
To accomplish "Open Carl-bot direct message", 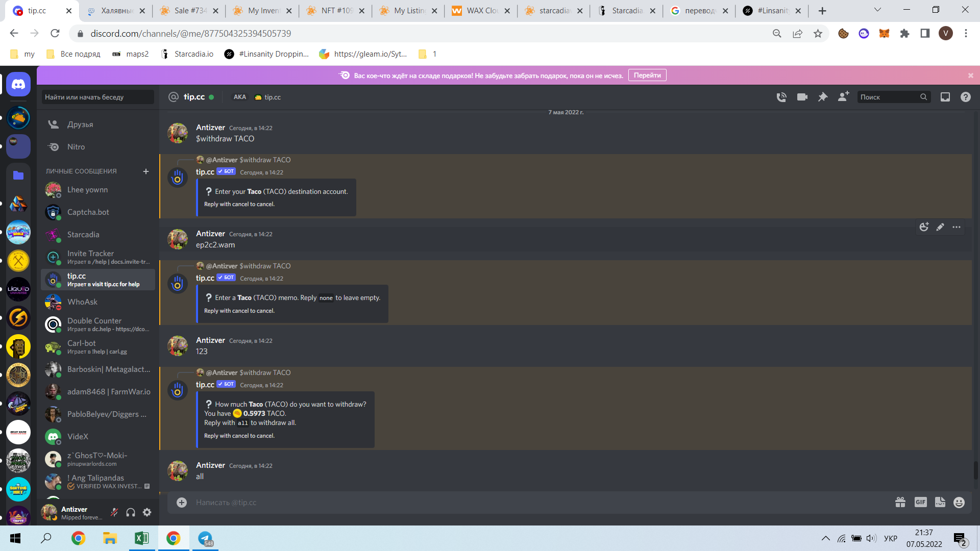I will (x=97, y=347).
